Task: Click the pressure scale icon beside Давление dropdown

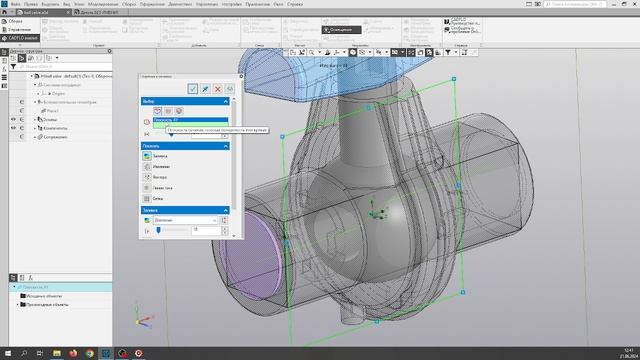Action: point(224,220)
